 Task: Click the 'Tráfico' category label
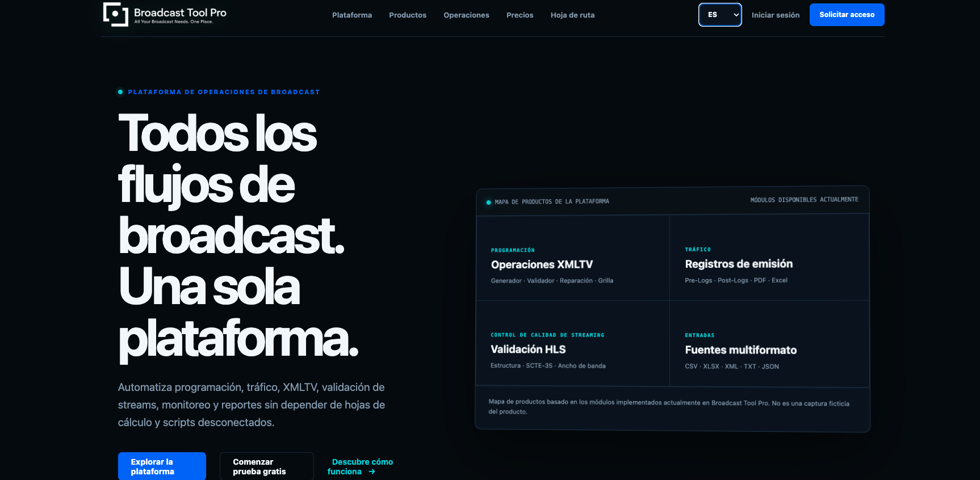click(698, 250)
